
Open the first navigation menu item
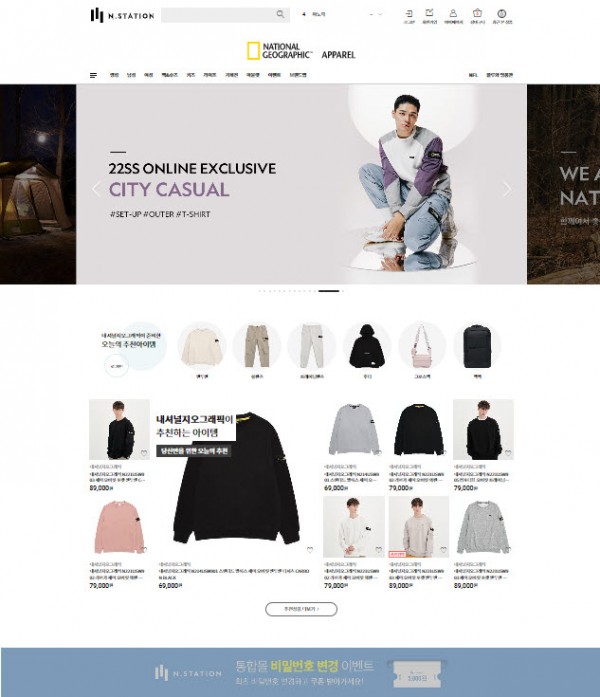pos(114,75)
